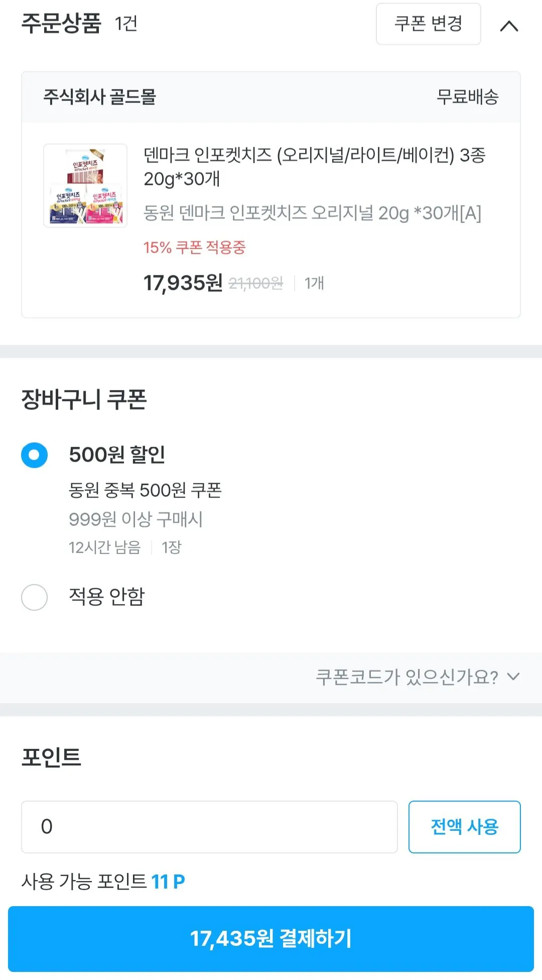Tap the red 15% 쿠폰 적용중 notice
This screenshot has width=542, height=980.
click(x=195, y=248)
